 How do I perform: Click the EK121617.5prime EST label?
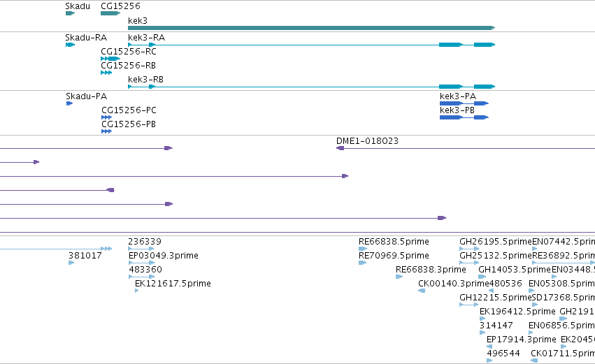(x=173, y=284)
